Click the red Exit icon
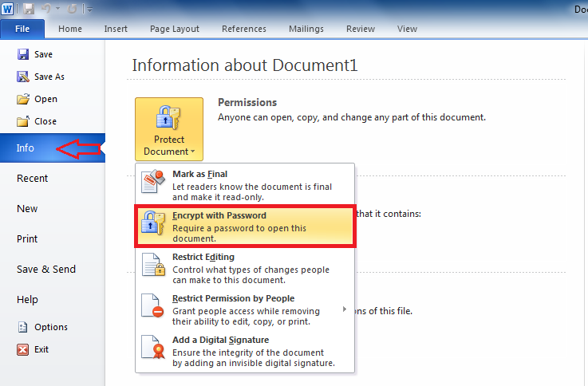This screenshot has width=588, height=386. tap(23, 349)
